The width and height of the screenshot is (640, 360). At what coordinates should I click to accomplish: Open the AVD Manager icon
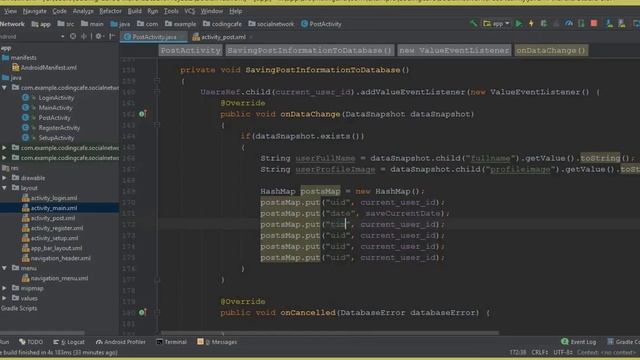click(609, 24)
